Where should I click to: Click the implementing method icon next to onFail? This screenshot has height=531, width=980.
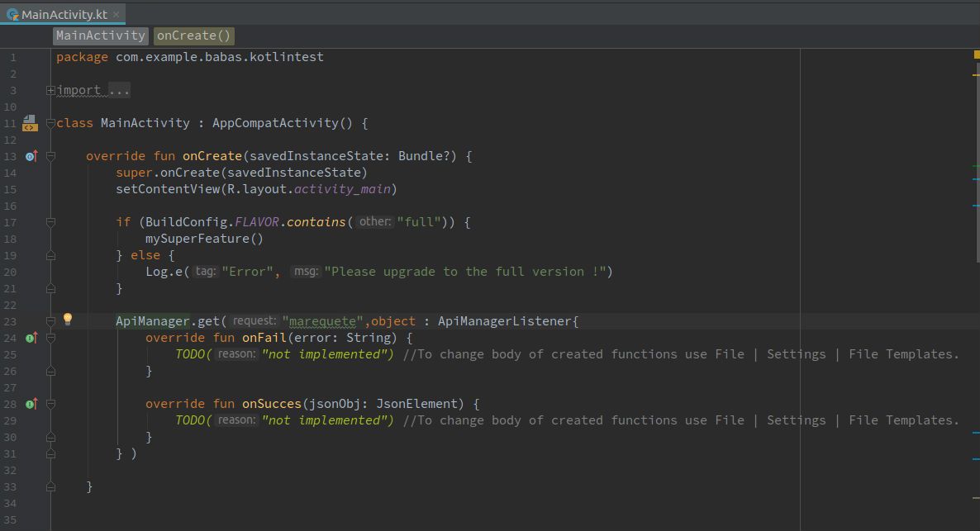tap(31, 337)
